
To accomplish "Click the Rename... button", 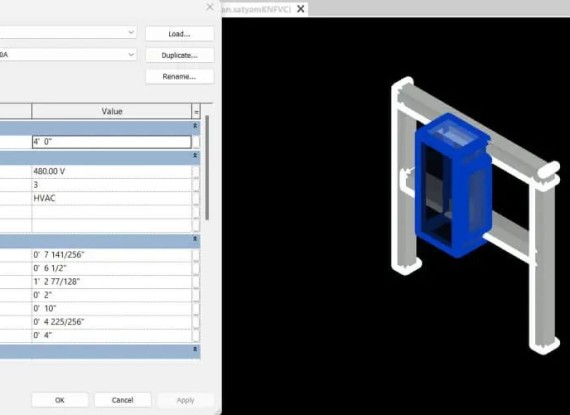I will click(x=180, y=77).
